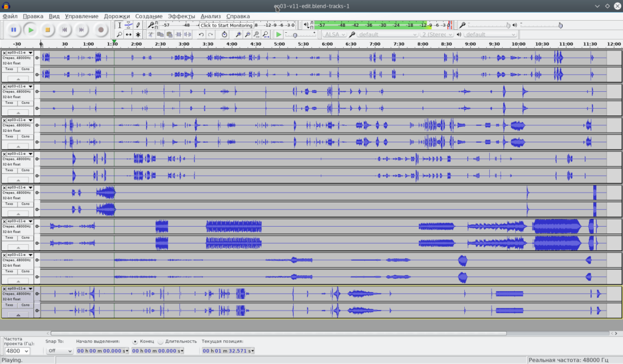Click Fit Project in window icon
623x364 pixels.
coord(266,35)
